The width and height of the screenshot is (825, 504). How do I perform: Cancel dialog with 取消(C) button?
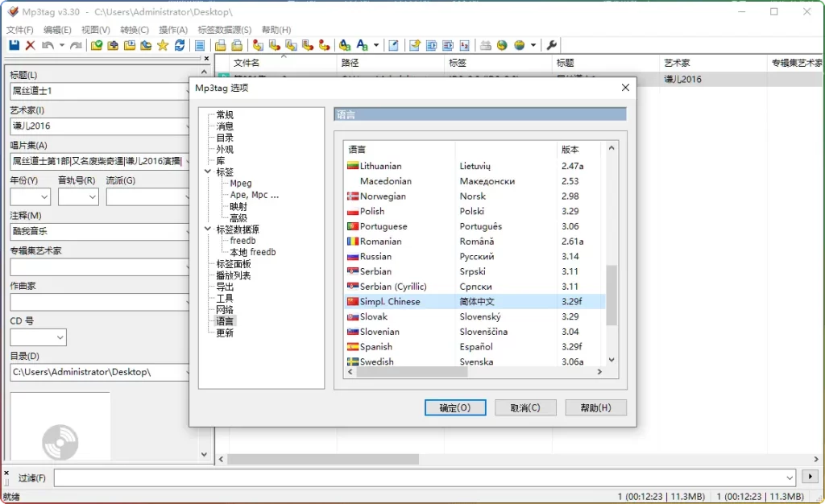pos(525,408)
